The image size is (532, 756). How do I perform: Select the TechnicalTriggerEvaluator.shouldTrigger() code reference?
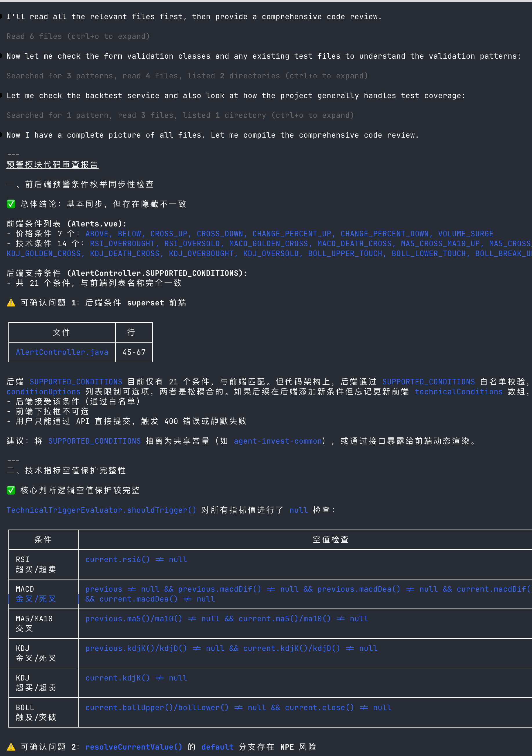[x=101, y=510]
